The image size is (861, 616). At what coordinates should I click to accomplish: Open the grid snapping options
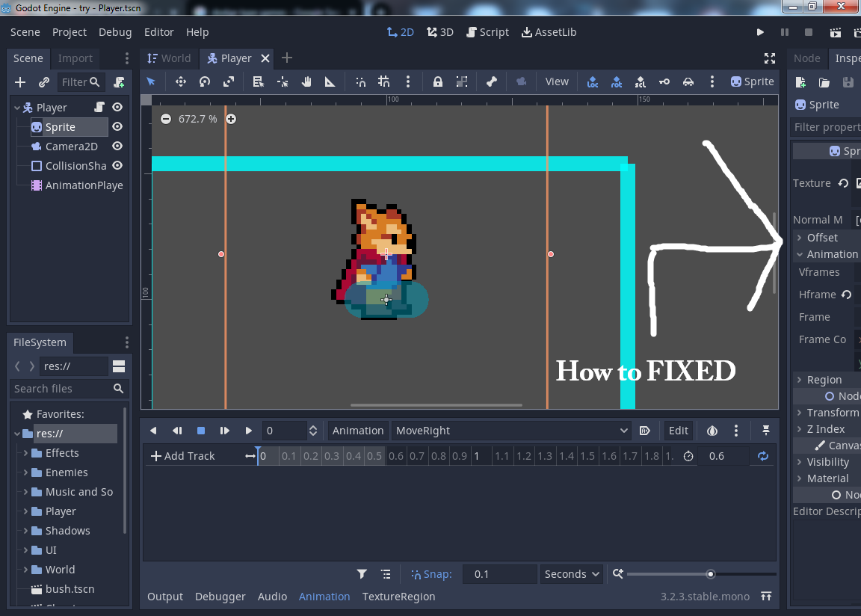409,81
